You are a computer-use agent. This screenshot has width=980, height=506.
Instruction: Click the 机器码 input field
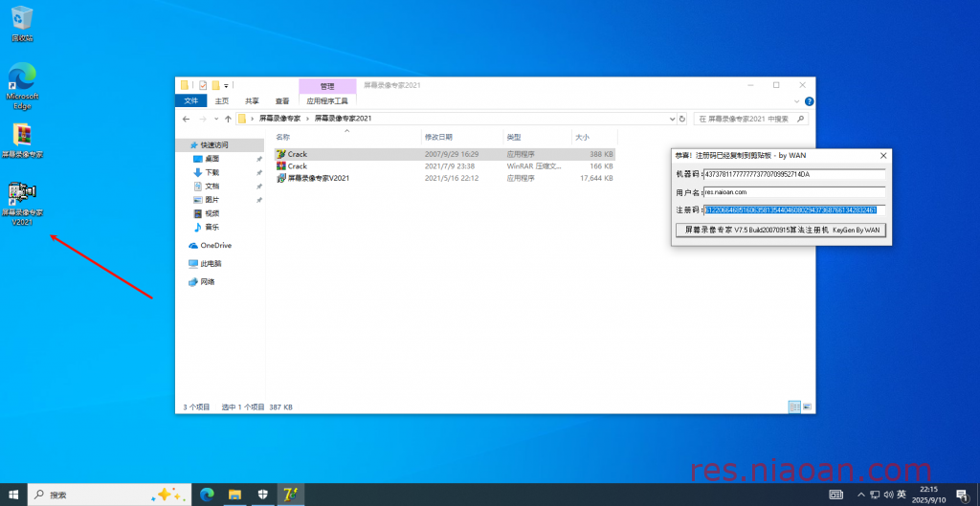[x=794, y=174]
